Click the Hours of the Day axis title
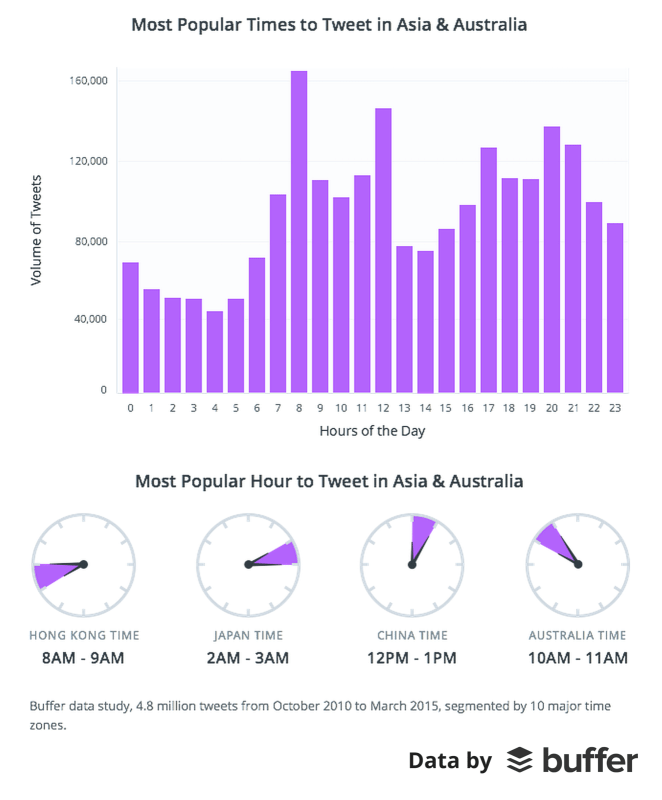Viewport: 662px width, 800px height. click(372, 431)
